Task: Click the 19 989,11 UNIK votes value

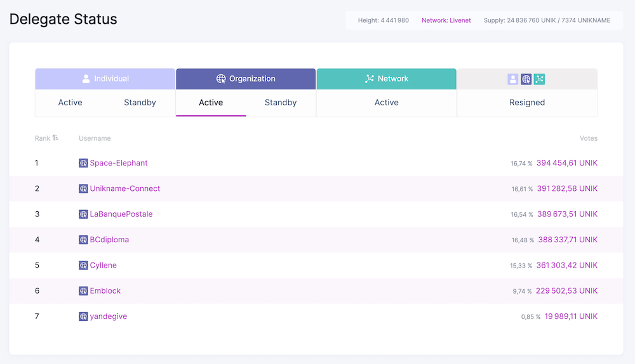Action: pyautogui.click(x=571, y=316)
